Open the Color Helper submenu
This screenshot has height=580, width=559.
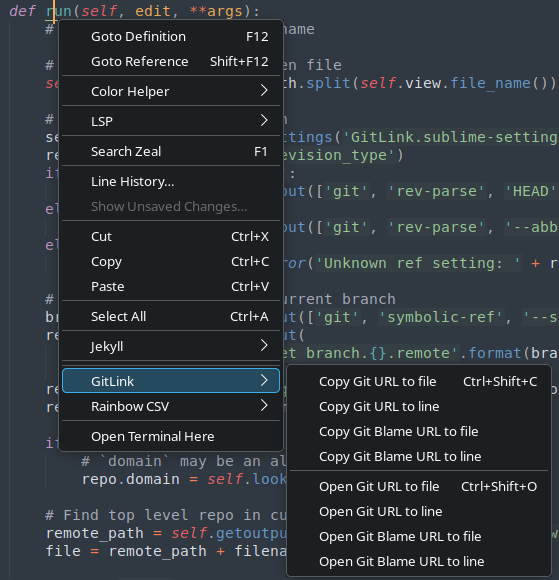[171, 91]
